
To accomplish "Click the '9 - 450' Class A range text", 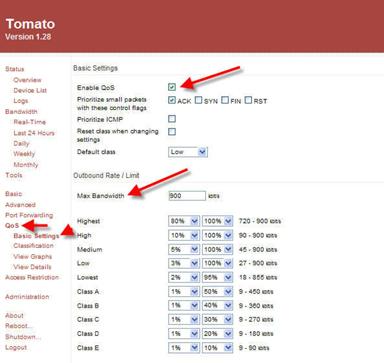I will (256, 292).
